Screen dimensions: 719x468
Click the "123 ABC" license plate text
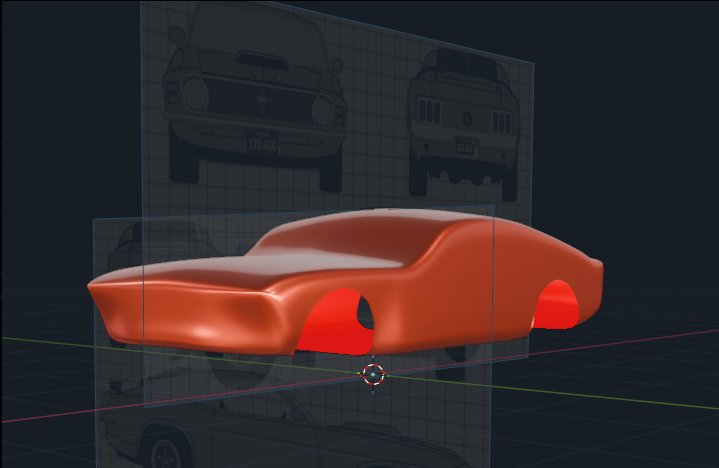(262, 144)
